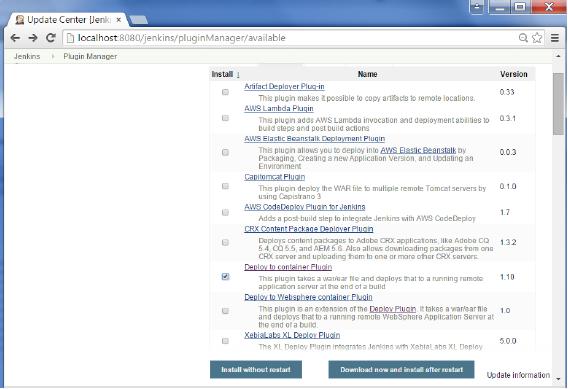568x389 pixels.
Task: Click the scrollbar down arrow
Action: point(558,379)
